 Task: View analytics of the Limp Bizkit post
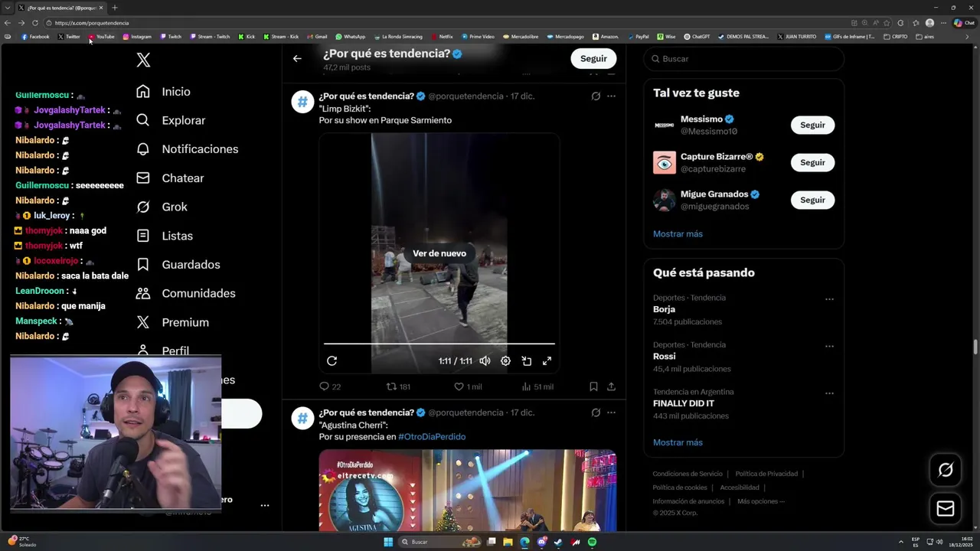[x=537, y=386]
